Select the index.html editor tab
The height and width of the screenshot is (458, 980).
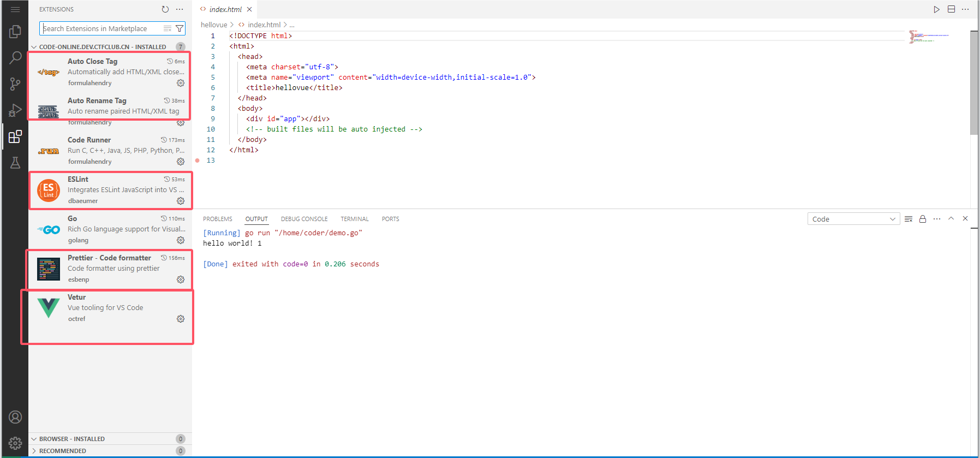225,9
